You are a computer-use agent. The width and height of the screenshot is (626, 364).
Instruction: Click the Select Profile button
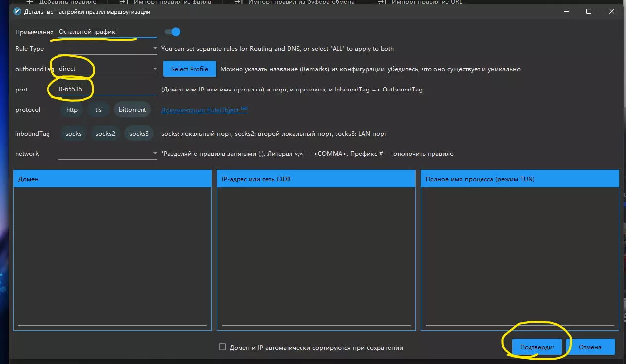point(190,69)
